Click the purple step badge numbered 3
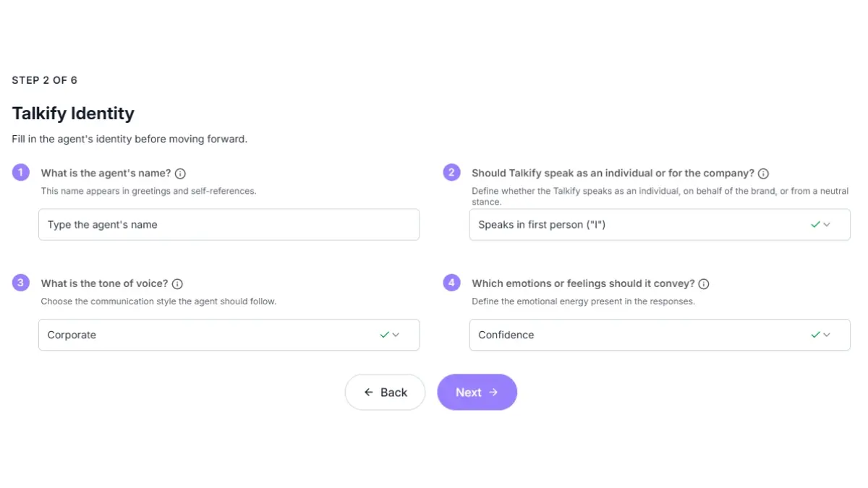868x488 pixels. click(20, 283)
